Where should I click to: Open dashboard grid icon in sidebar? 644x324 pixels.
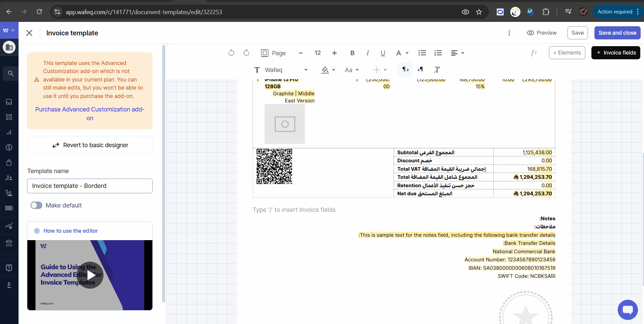(x=9, y=117)
